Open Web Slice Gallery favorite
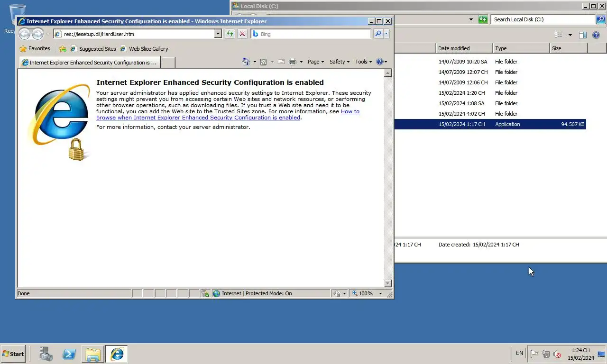 pos(144,48)
